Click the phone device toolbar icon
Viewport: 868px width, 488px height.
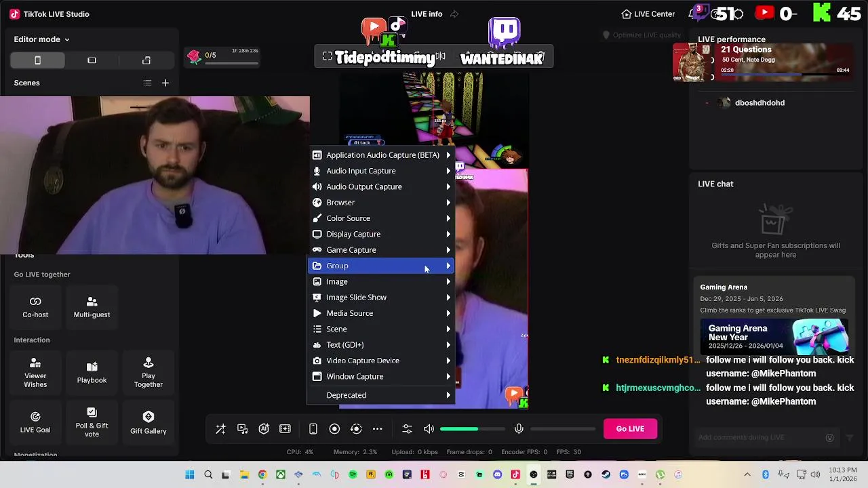click(x=313, y=429)
